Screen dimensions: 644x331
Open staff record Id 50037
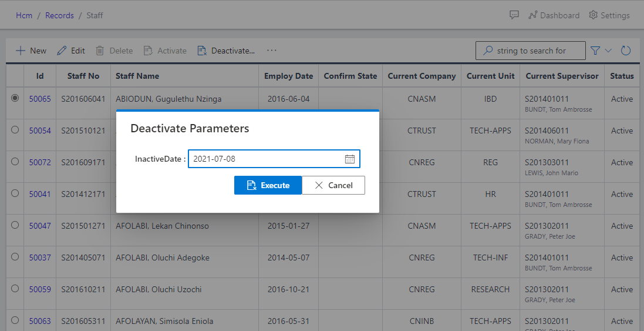40,258
